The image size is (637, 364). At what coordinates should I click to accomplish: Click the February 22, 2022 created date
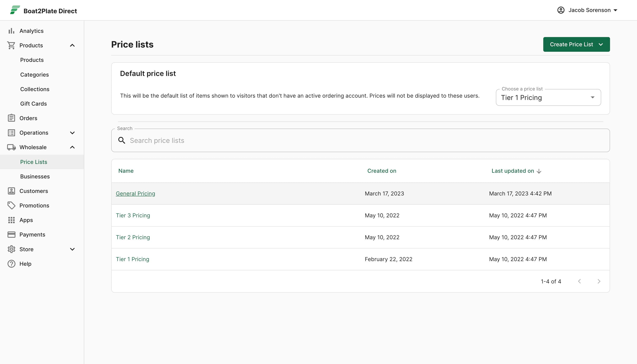(x=388, y=259)
